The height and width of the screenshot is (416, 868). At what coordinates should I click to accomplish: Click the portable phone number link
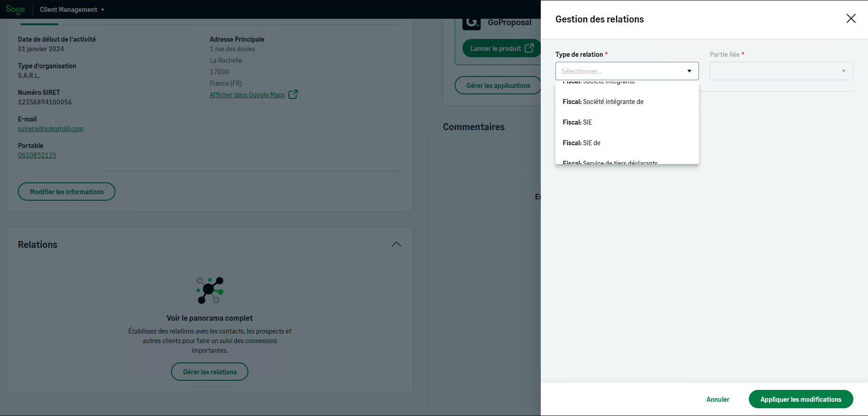pyautogui.click(x=37, y=155)
